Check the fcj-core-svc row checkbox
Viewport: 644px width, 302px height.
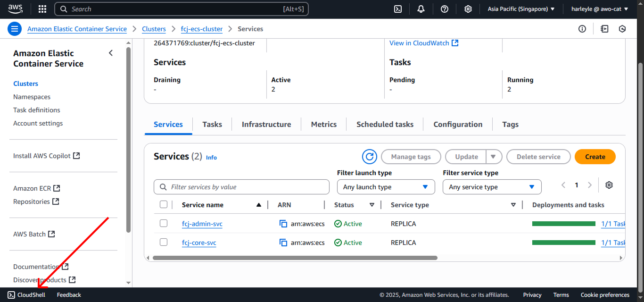click(x=164, y=242)
